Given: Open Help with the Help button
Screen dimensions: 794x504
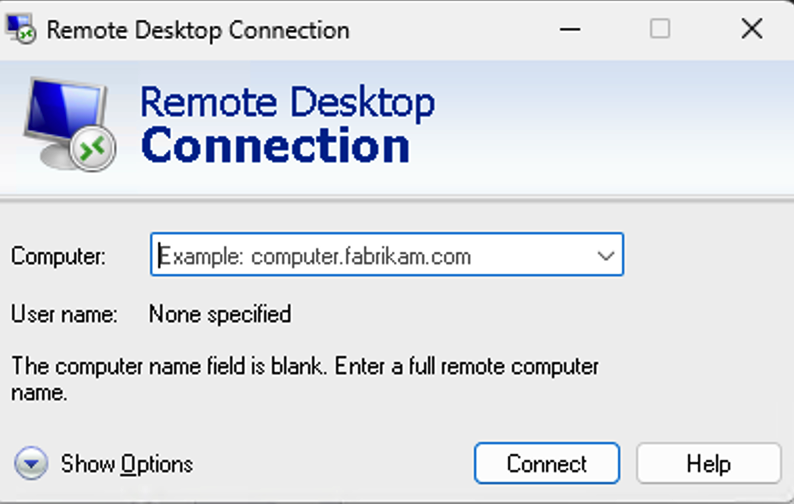Looking at the screenshot, I should point(708,464).
